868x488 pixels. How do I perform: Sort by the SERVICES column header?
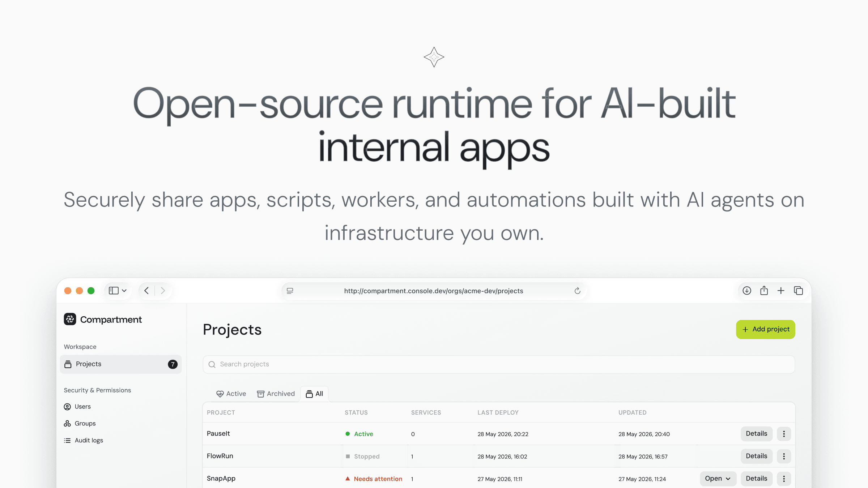click(426, 412)
